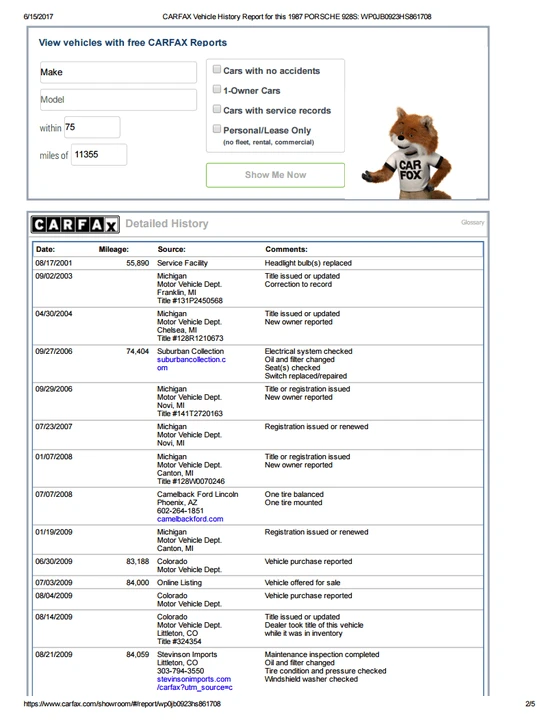Click the 'Source:' column header
The height and width of the screenshot is (720, 557).
[x=172, y=249]
